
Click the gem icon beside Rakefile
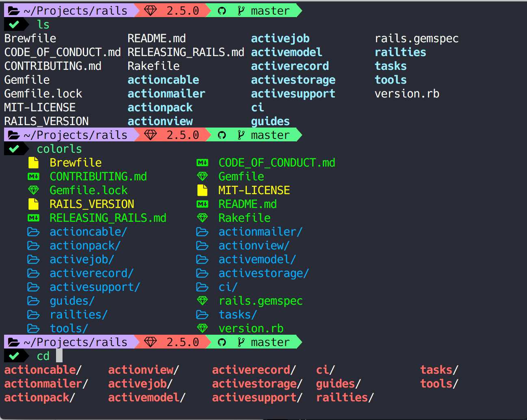[x=203, y=218]
